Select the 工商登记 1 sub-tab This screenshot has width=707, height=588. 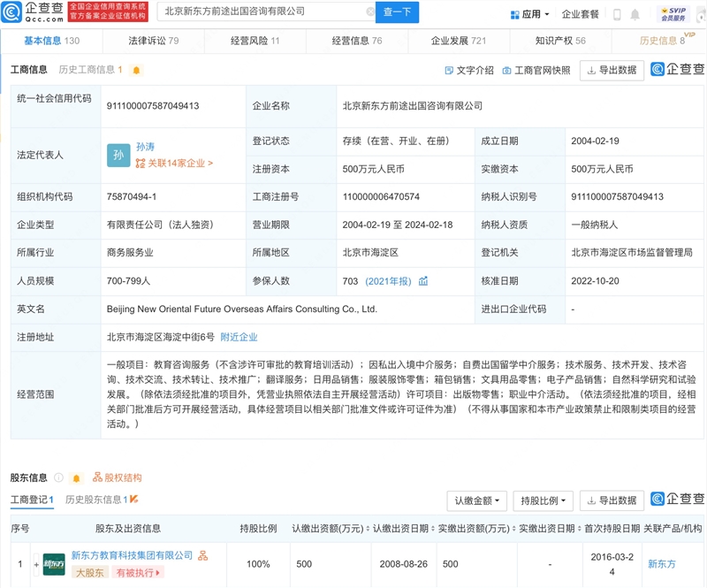click(x=32, y=500)
